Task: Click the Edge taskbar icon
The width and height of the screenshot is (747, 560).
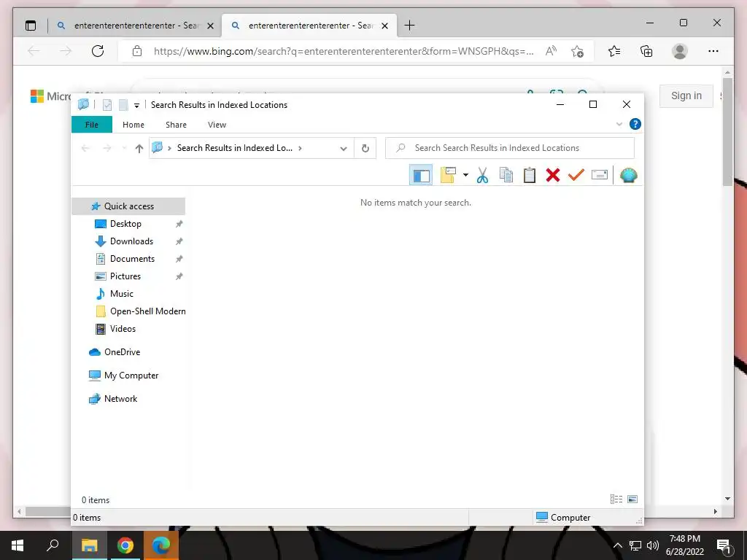Action: tap(161, 545)
